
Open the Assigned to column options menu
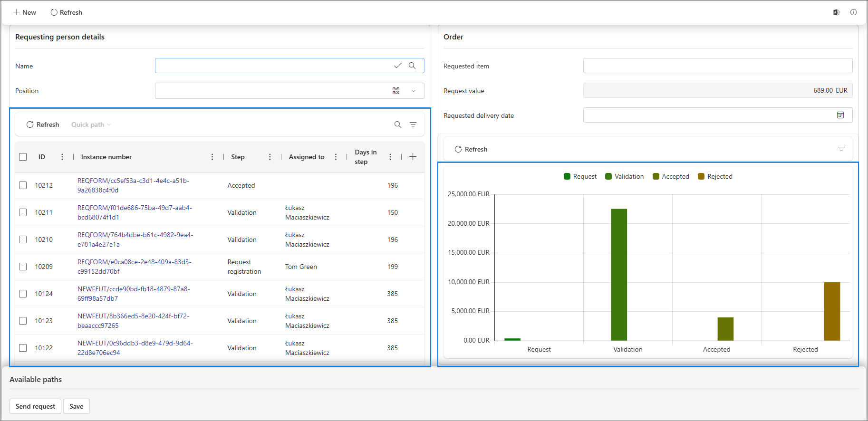click(336, 157)
